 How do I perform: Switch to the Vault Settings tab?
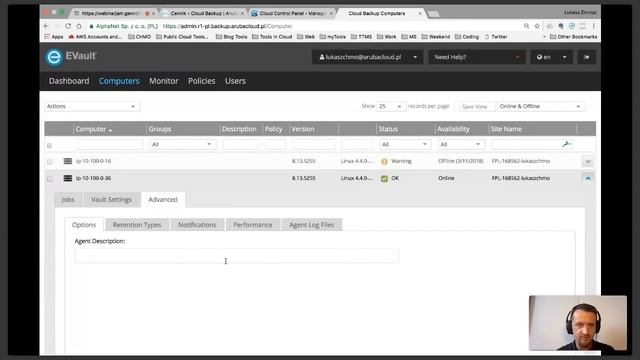(x=111, y=200)
